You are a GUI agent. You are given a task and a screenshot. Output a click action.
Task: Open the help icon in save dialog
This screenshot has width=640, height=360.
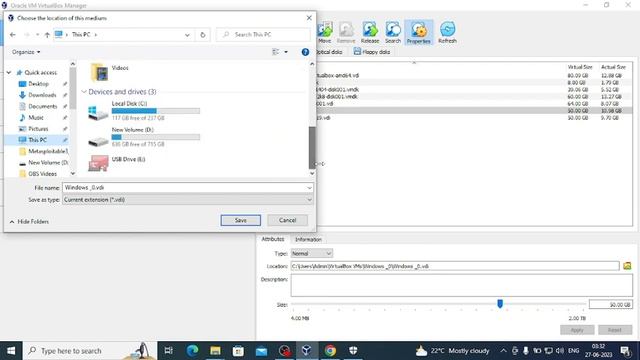[x=305, y=52]
